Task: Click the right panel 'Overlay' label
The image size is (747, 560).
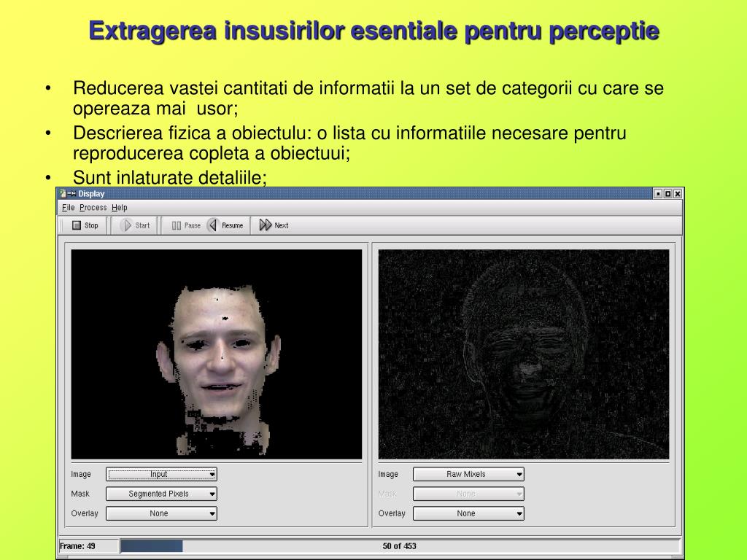Action: point(392,513)
